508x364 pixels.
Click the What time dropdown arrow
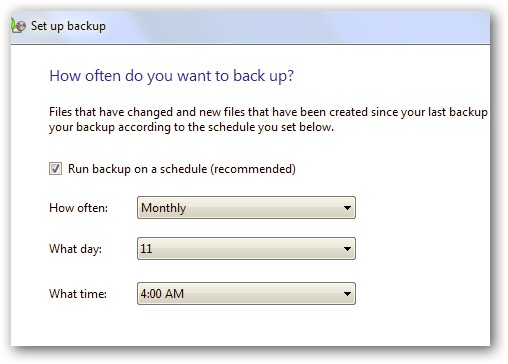click(x=347, y=294)
